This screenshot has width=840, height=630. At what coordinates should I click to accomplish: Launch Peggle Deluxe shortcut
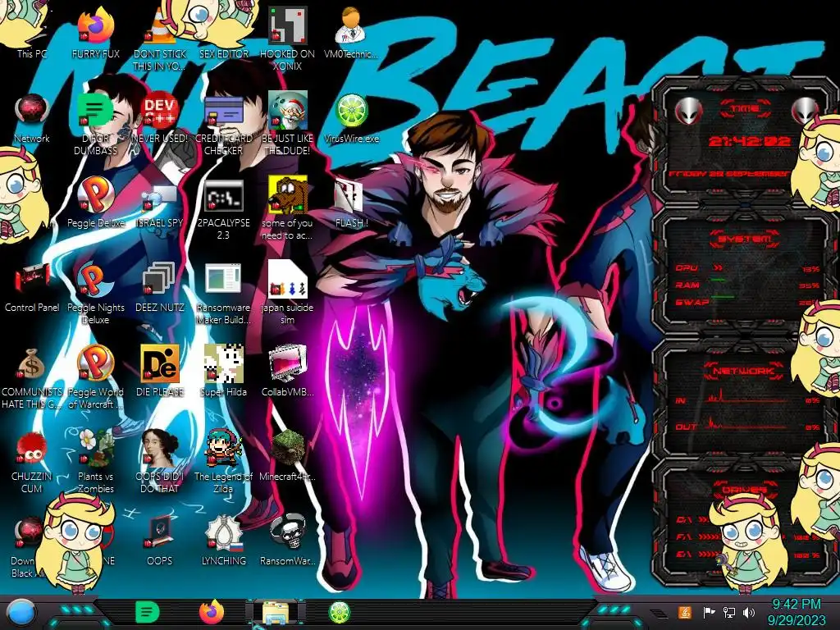coord(95,203)
